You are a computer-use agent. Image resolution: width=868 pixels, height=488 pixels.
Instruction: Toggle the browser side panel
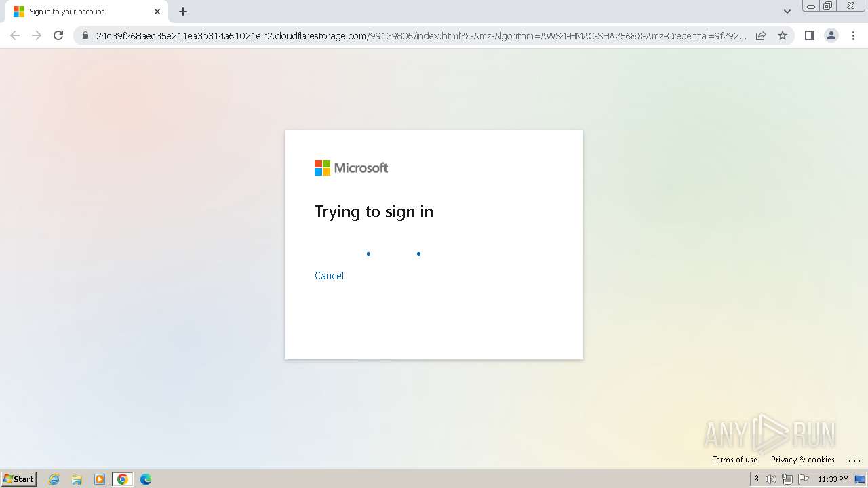[809, 35]
